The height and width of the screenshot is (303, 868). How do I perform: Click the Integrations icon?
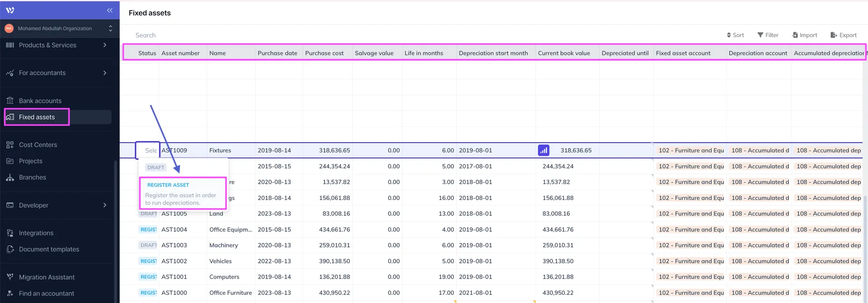(x=10, y=233)
